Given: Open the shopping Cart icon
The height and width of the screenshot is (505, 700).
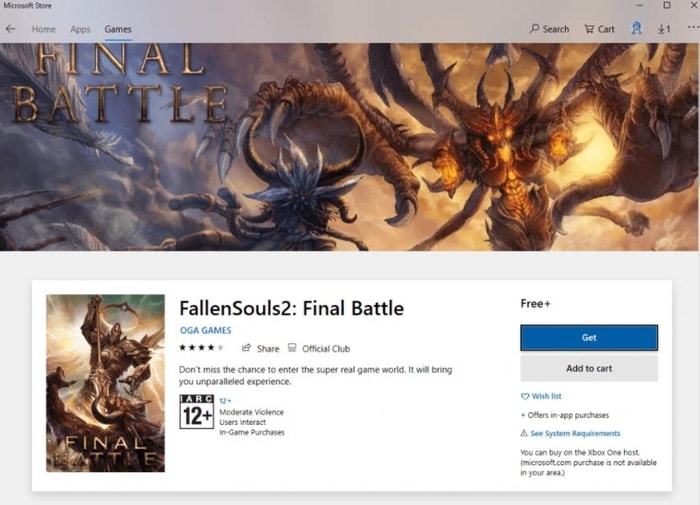Looking at the screenshot, I should (x=589, y=29).
